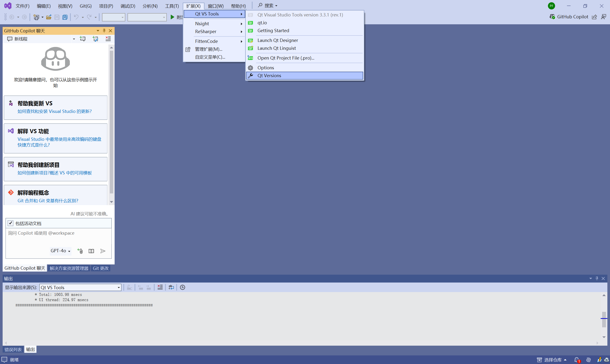610x364 pixels.
Task: Click the navigate forward arrow icon
Action: [x=24, y=17]
